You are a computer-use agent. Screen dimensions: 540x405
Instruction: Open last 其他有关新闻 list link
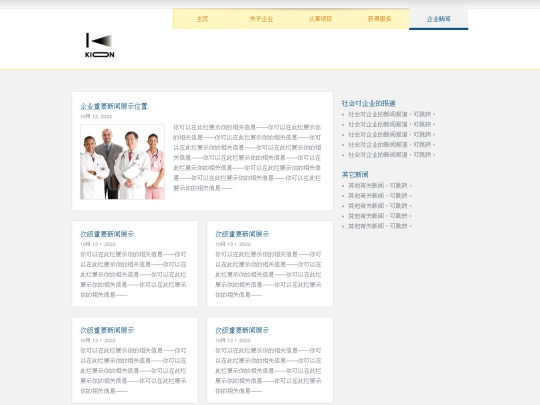(380, 226)
